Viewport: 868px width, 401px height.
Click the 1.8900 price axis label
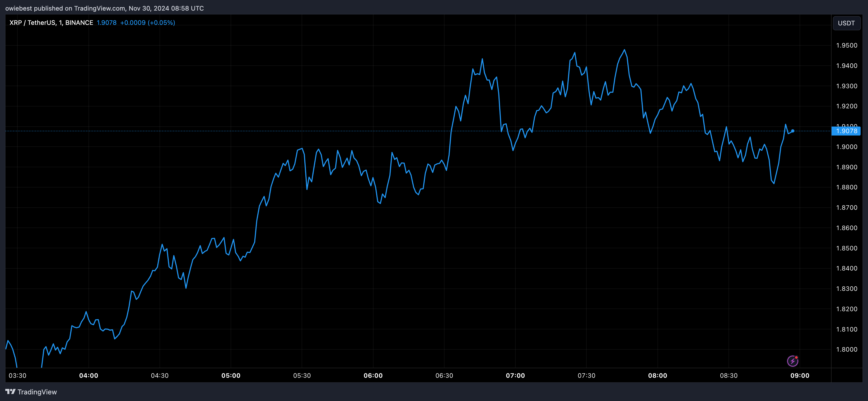[x=847, y=167]
